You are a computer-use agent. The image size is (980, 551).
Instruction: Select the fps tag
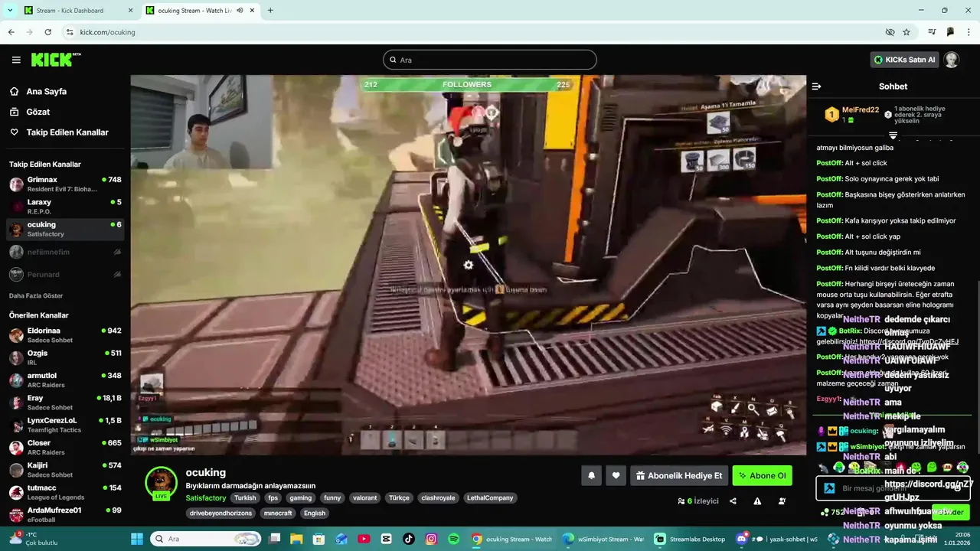[273, 498]
